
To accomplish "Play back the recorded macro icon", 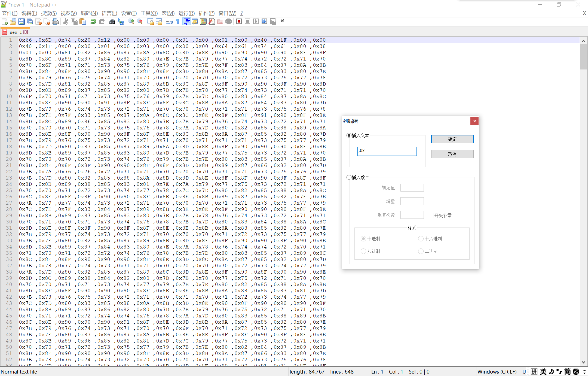I will click(256, 22).
